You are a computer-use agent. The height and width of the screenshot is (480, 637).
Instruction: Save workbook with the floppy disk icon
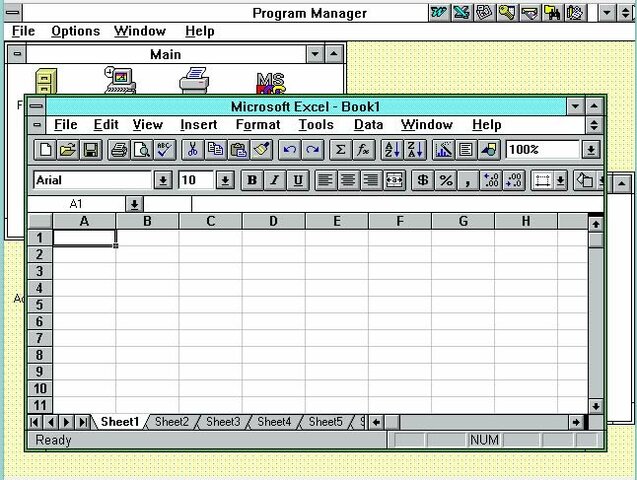point(91,150)
